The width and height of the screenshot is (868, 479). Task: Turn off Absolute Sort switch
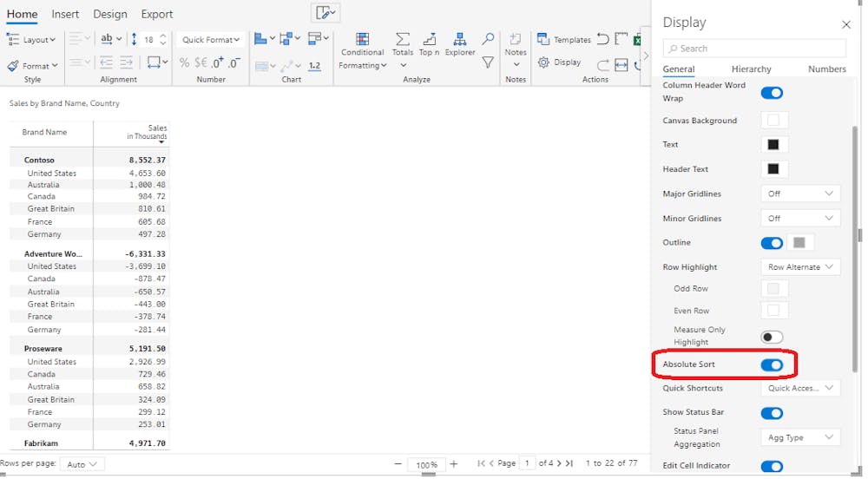point(772,364)
